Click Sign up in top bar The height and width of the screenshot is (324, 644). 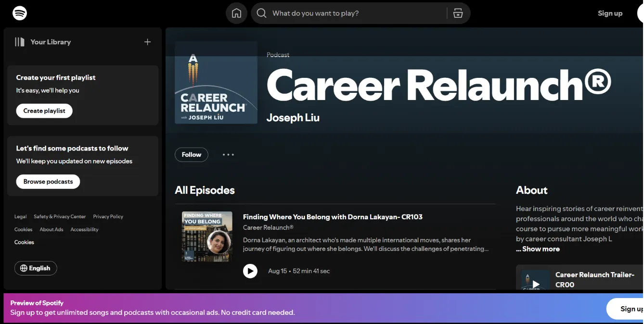[x=610, y=13]
